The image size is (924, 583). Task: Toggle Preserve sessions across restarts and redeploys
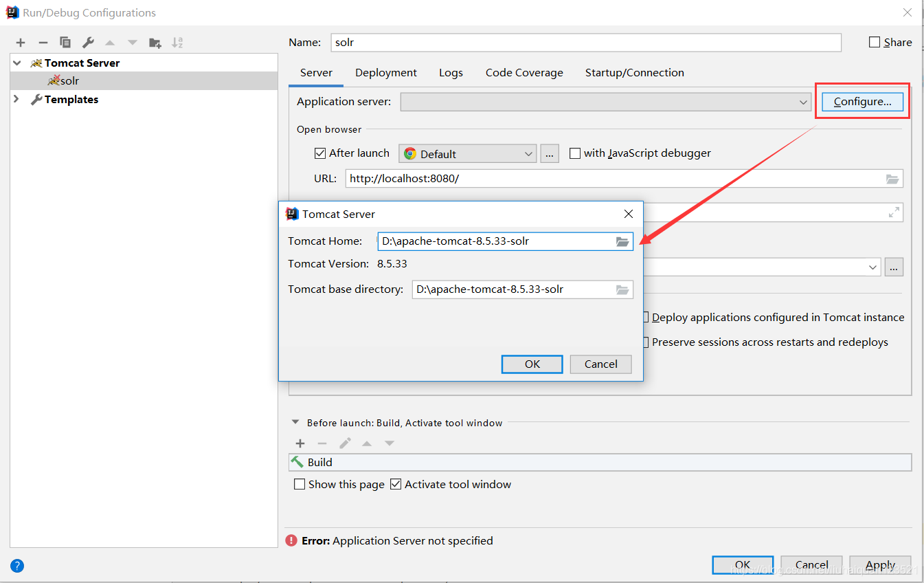(646, 342)
